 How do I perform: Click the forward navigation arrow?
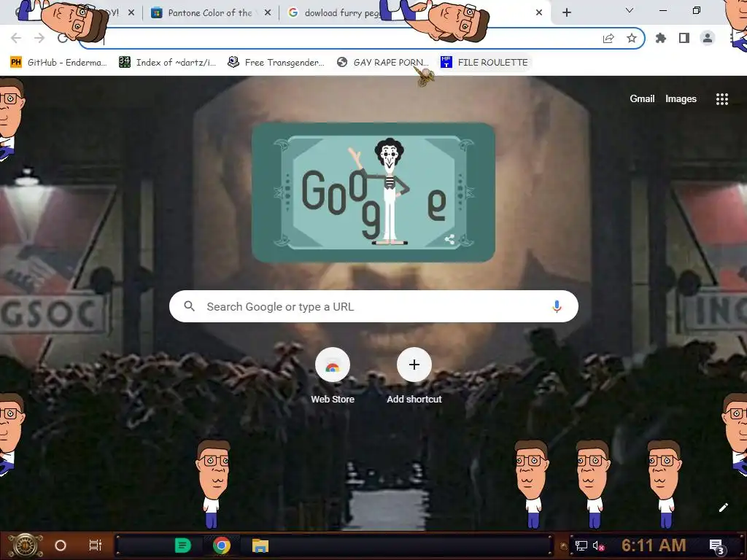[39, 38]
